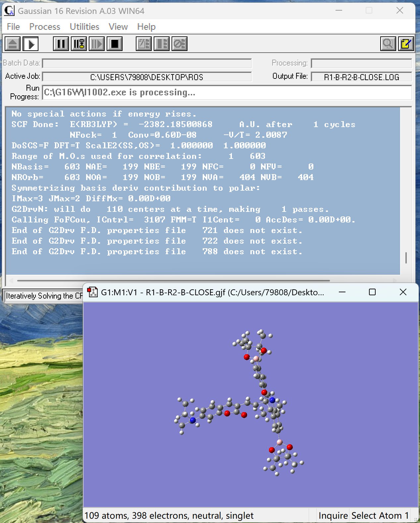
Task: Click the edit batch list toolbar icon
Action: coord(144,44)
